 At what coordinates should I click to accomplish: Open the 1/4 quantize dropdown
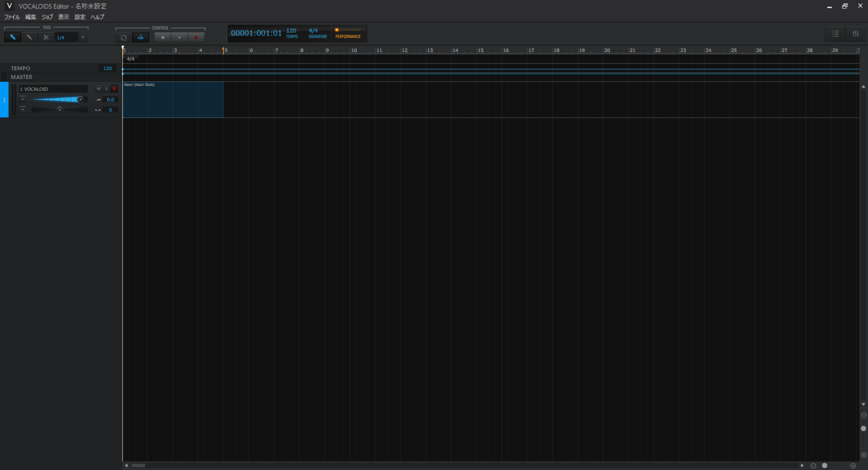coord(83,38)
